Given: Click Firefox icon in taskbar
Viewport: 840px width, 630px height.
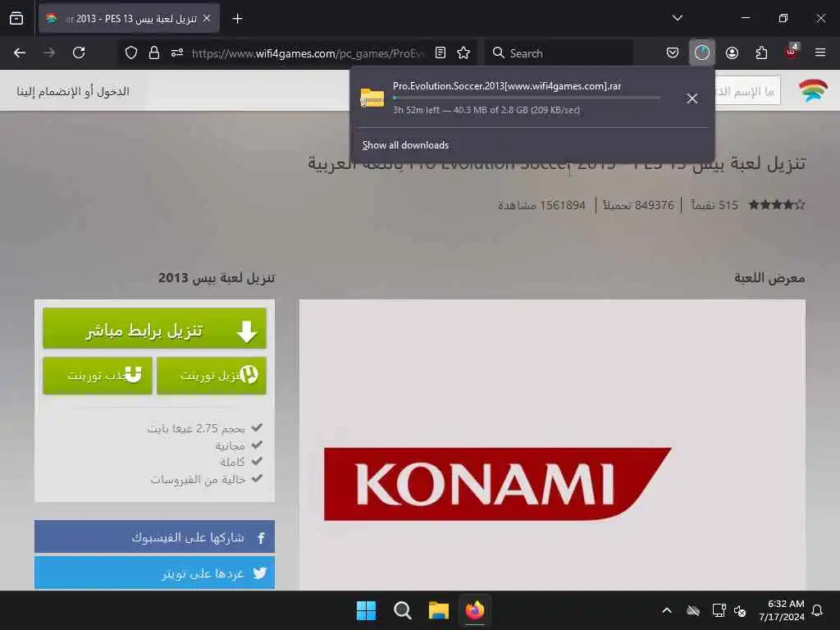Looking at the screenshot, I should point(475,610).
